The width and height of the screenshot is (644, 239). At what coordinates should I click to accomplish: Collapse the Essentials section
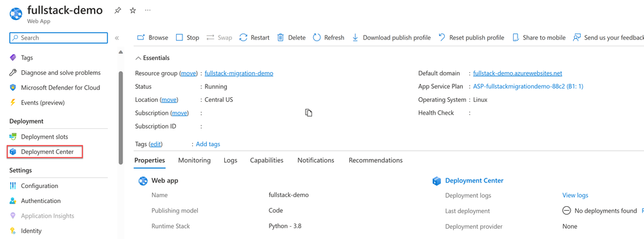pyautogui.click(x=152, y=58)
